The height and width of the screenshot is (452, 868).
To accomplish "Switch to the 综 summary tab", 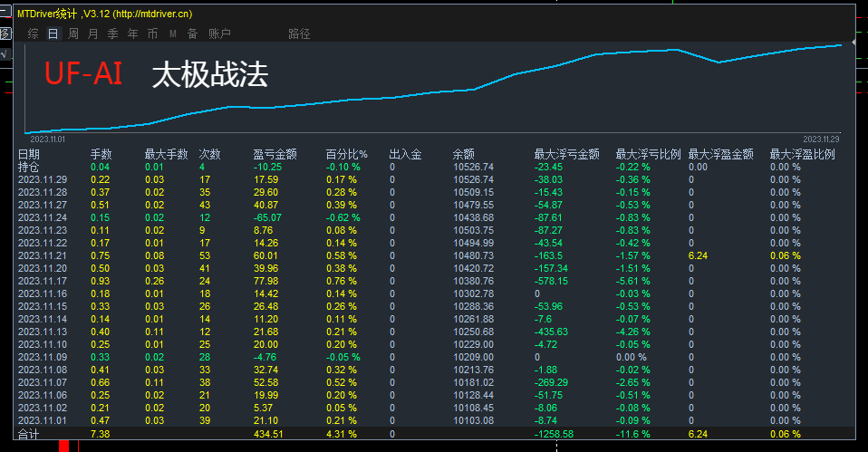I will tap(34, 34).
